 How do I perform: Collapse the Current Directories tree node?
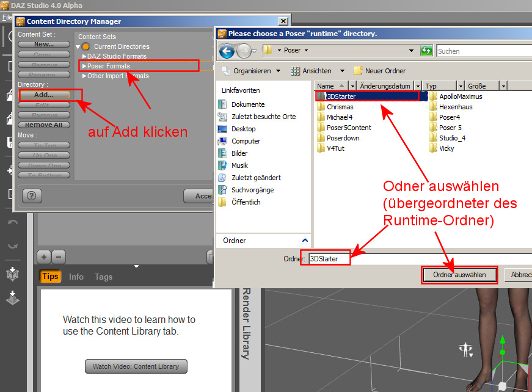click(x=78, y=47)
